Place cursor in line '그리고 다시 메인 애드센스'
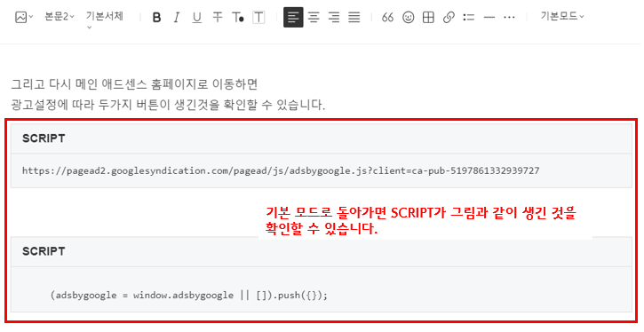Viewport: 644px width, 332px height. [134, 84]
